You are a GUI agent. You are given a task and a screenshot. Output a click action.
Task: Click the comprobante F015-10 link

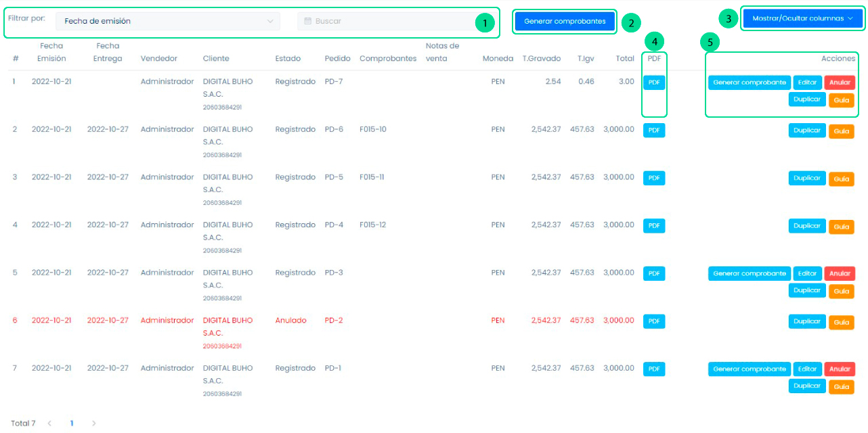372,129
